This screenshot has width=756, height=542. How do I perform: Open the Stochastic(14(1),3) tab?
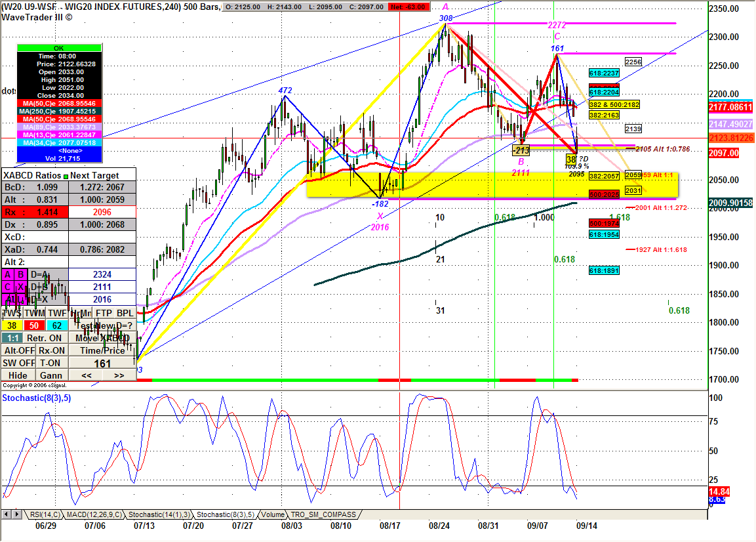point(159,514)
